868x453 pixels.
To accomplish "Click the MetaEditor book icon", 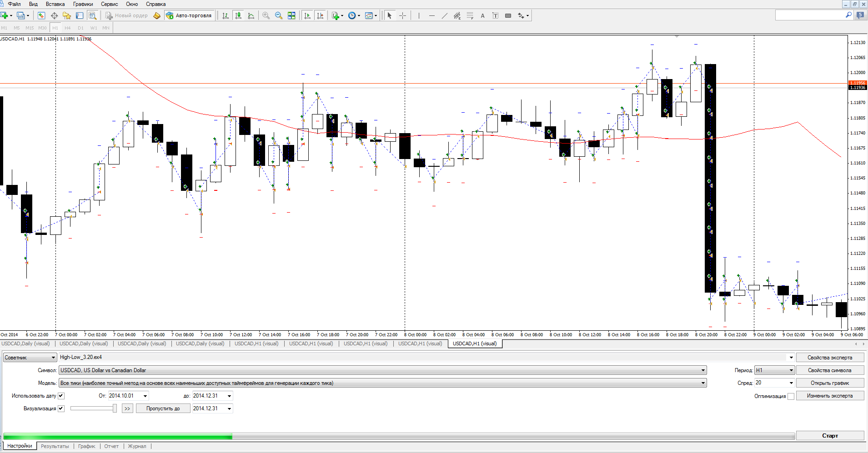I will tap(157, 15).
